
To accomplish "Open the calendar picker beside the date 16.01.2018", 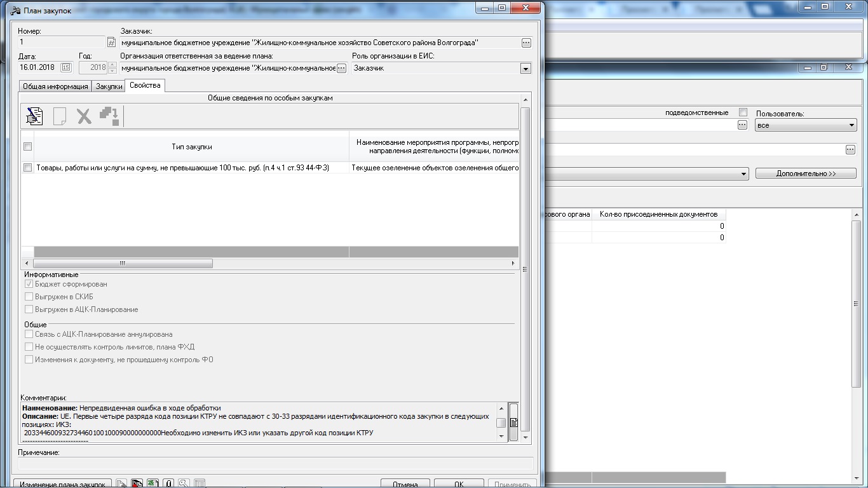I will pos(65,67).
